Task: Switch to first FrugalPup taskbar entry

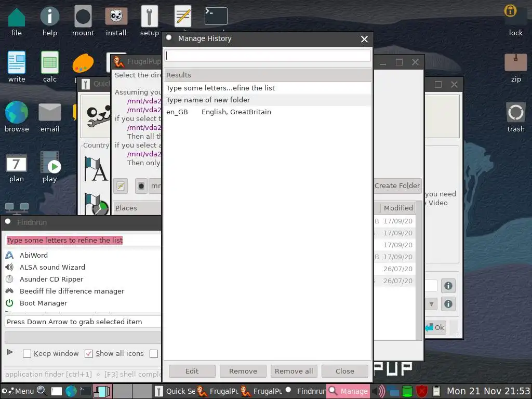Action: 218,391
